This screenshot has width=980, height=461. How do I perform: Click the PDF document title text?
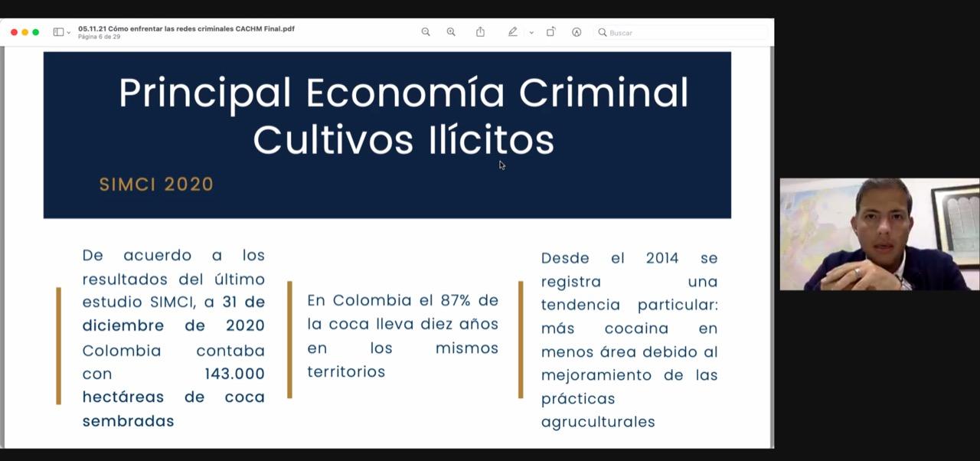pos(186,28)
